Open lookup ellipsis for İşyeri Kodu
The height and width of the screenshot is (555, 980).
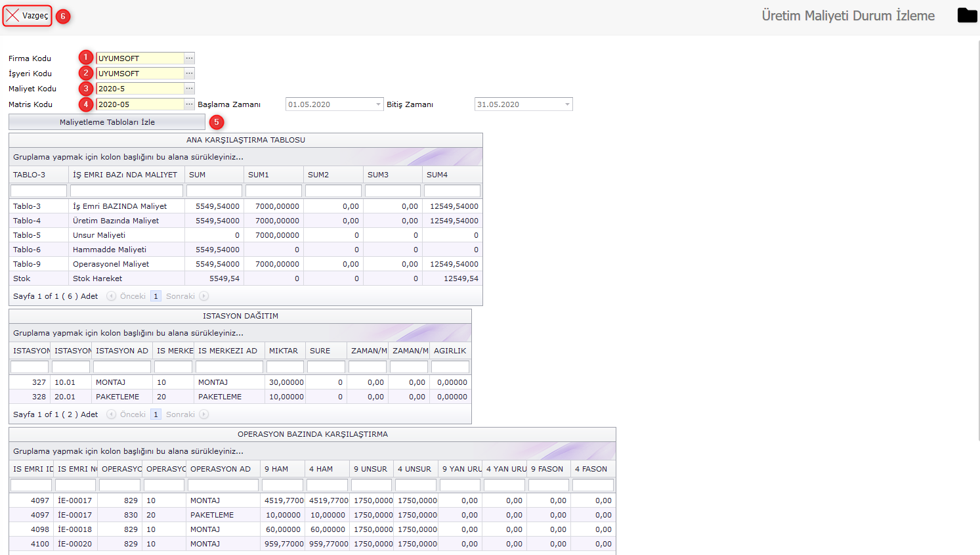pos(189,74)
